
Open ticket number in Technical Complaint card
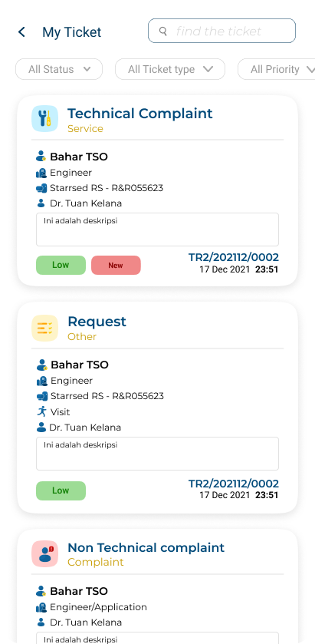click(234, 257)
